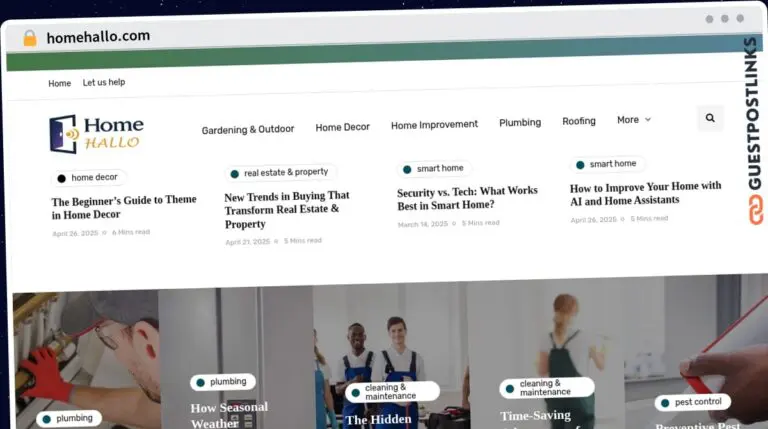The height and width of the screenshot is (429, 768).
Task: Click the plumbing tag above How Seasonal Weather
Action: point(223,382)
